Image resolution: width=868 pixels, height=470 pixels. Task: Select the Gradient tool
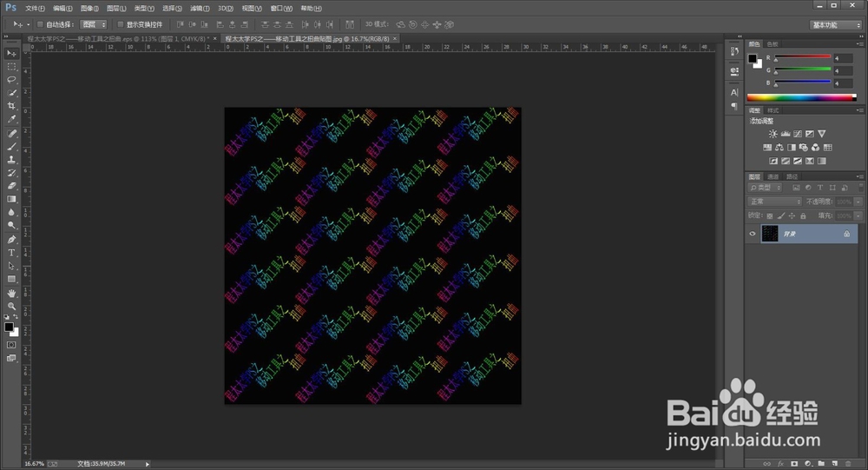[x=11, y=199]
